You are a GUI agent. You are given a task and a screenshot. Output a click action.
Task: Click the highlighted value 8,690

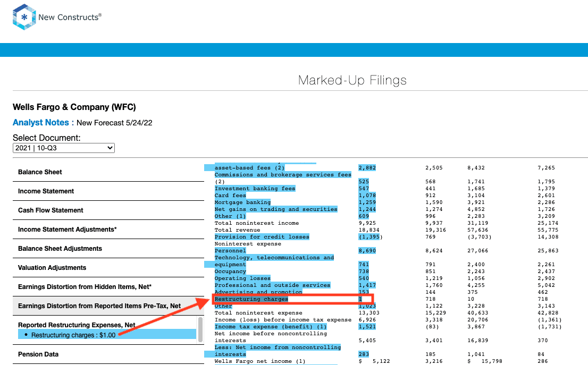pos(367,251)
